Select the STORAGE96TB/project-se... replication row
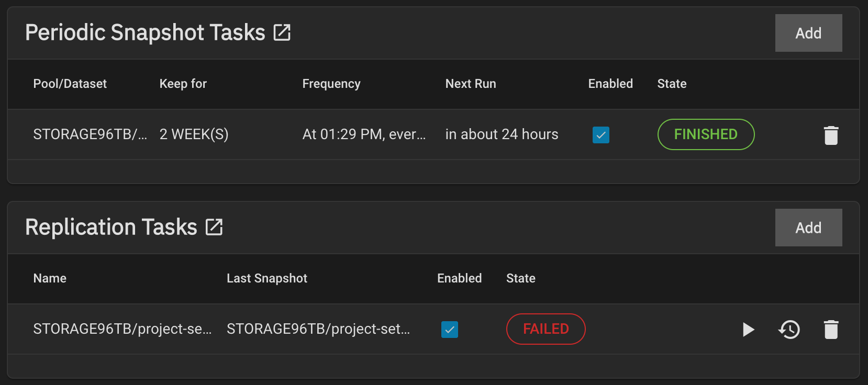This screenshot has height=385, width=868. tap(433, 329)
